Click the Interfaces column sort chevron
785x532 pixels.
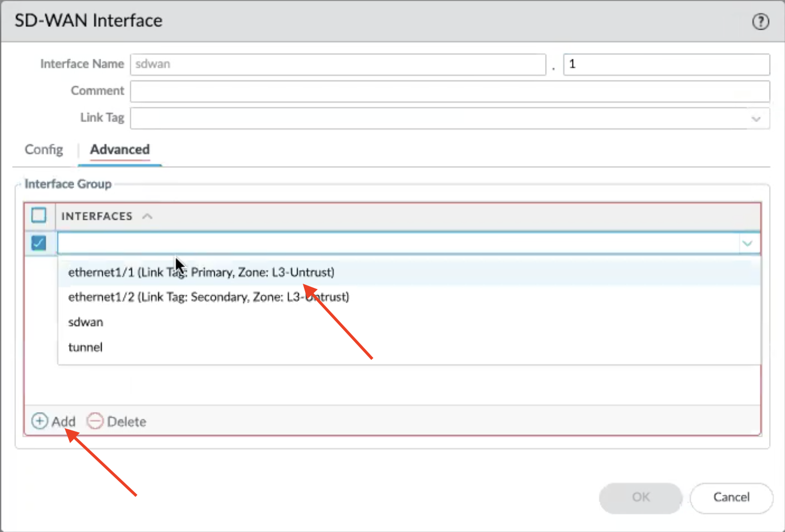click(147, 216)
